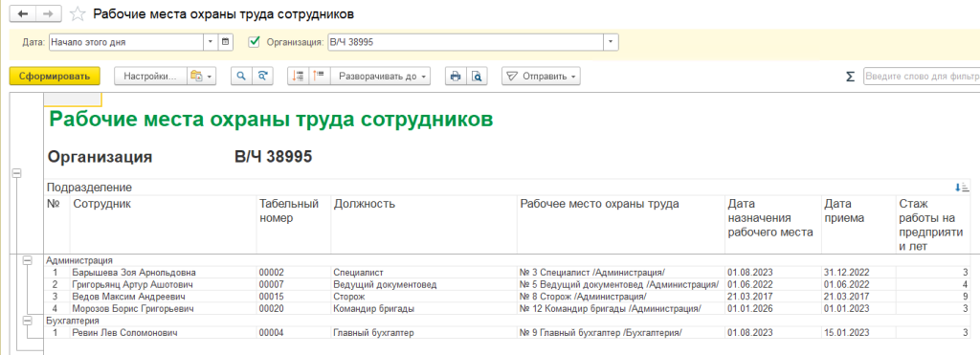Select cell № 8 Сторож /Администрация/
The image size is (980, 355).
coord(620,297)
